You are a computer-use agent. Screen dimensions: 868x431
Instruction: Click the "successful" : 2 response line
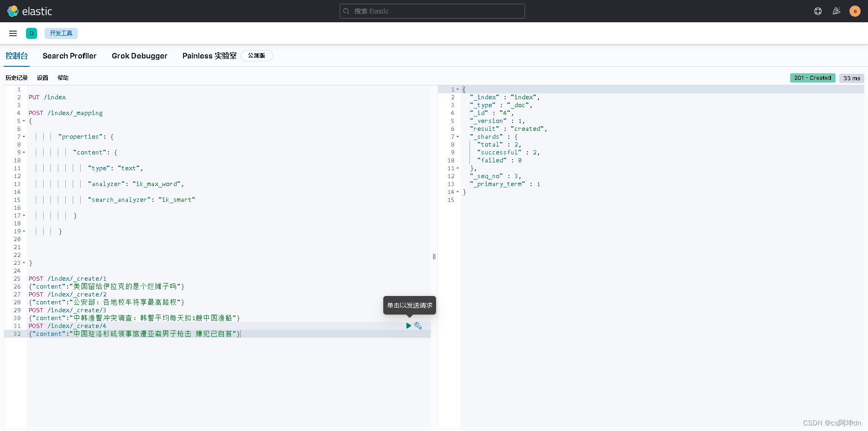coord(508,153)
